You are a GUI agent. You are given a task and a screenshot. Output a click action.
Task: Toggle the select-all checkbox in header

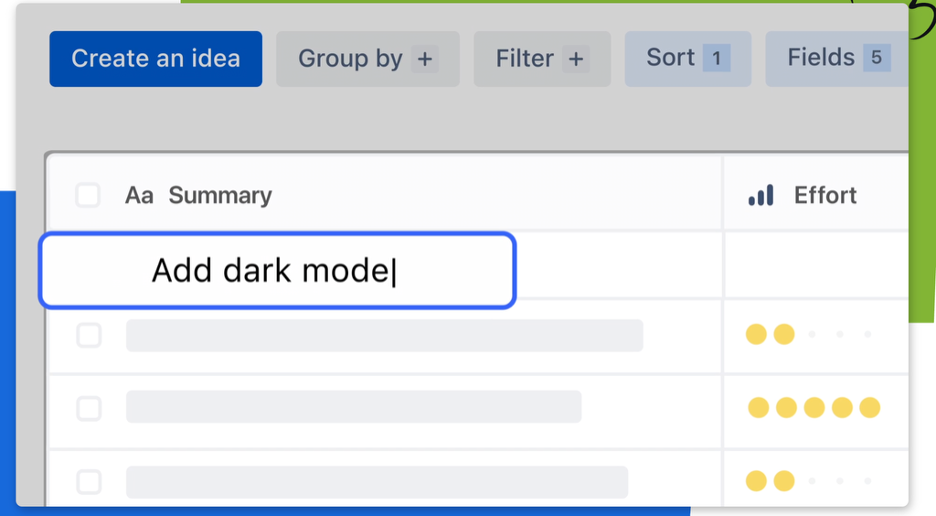(88, 195)
